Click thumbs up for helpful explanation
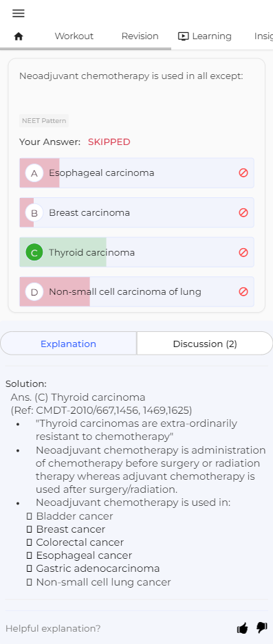Viewport: 273px width, 644px height. click(x=243, y=628)
